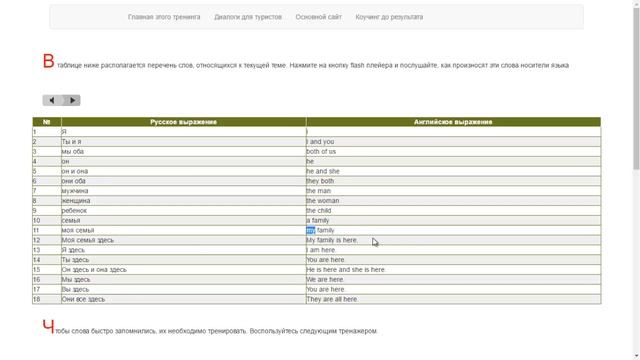Click the cell "both of us"

[x=453, y=151]
